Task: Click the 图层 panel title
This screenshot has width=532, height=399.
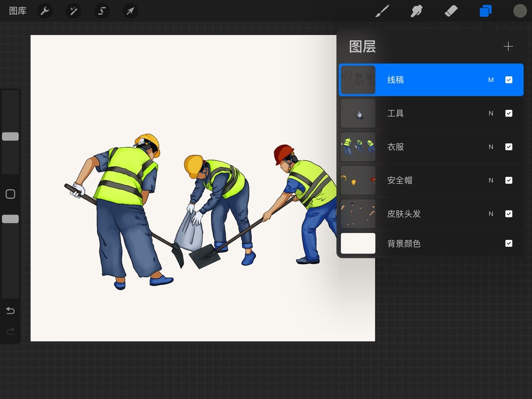Action: (362, 47)
